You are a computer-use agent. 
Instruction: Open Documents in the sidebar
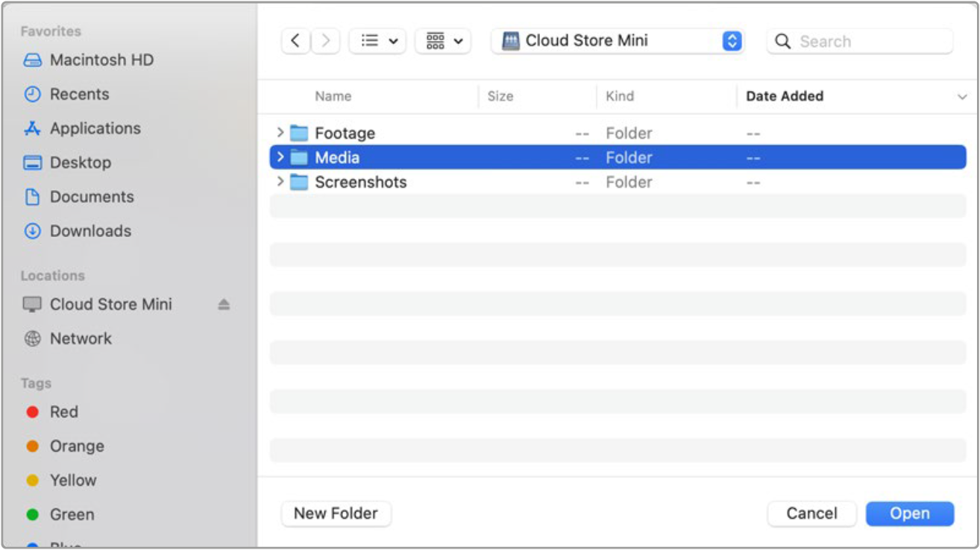tap(92, 197)
